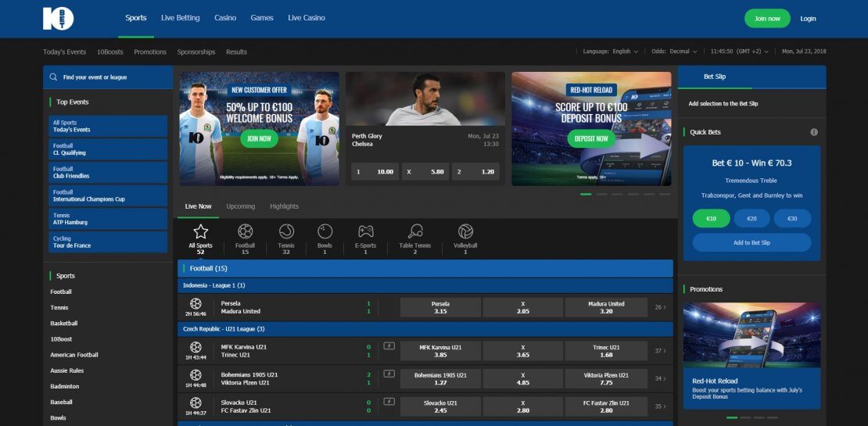Click second banner carousel indicator
The image size is (868, 426).
tap(601, 194)
